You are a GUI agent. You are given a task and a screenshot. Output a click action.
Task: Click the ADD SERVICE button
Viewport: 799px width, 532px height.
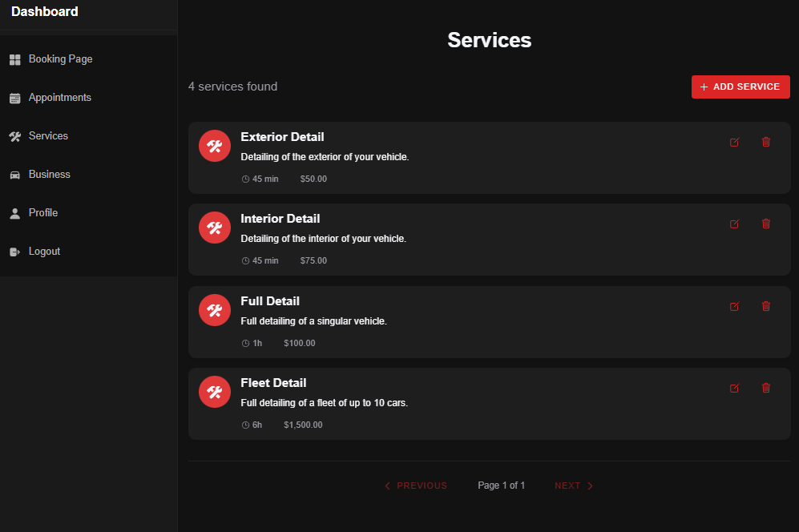pos(740,87)
